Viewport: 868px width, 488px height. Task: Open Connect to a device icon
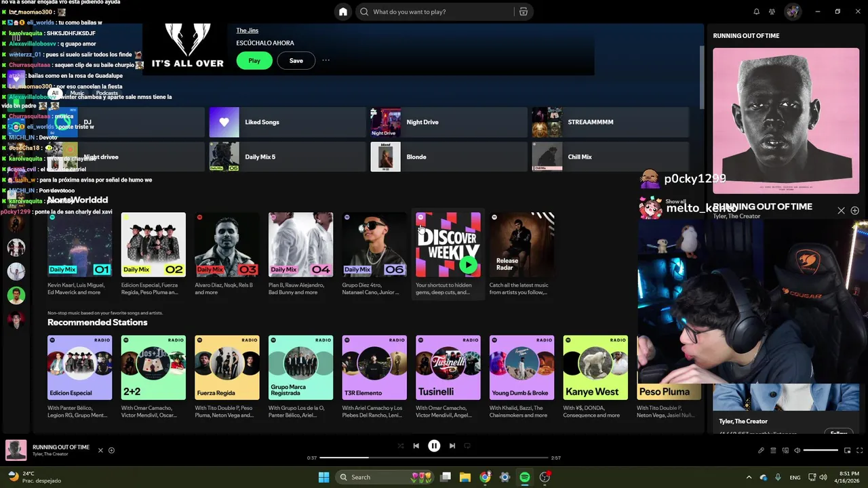click(x=785, y=450)
